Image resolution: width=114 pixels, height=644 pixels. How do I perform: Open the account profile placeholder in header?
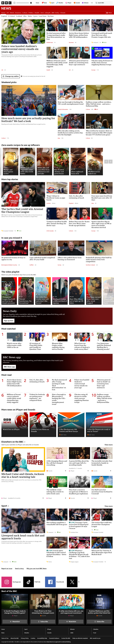pyautogui.click(x=15, y=3)
